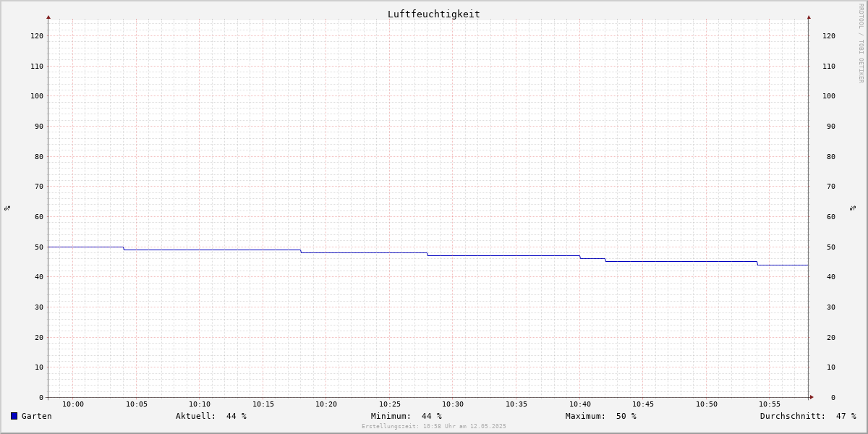Click the 10 label on the right axis
This screenshot has height=434, width=868.
pos(831,367)
